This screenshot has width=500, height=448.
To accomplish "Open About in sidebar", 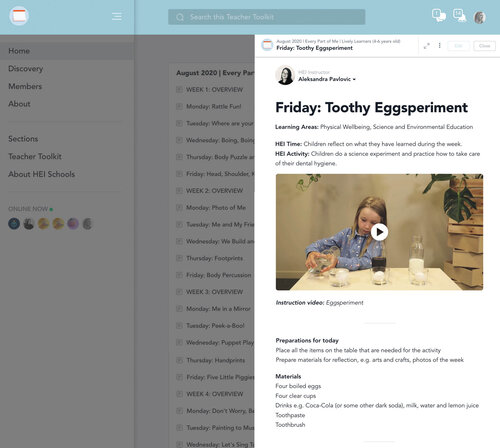I will point(19,104).
